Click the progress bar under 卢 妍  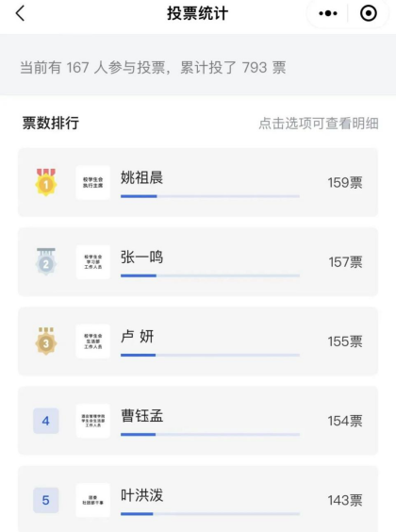[210, 355]
